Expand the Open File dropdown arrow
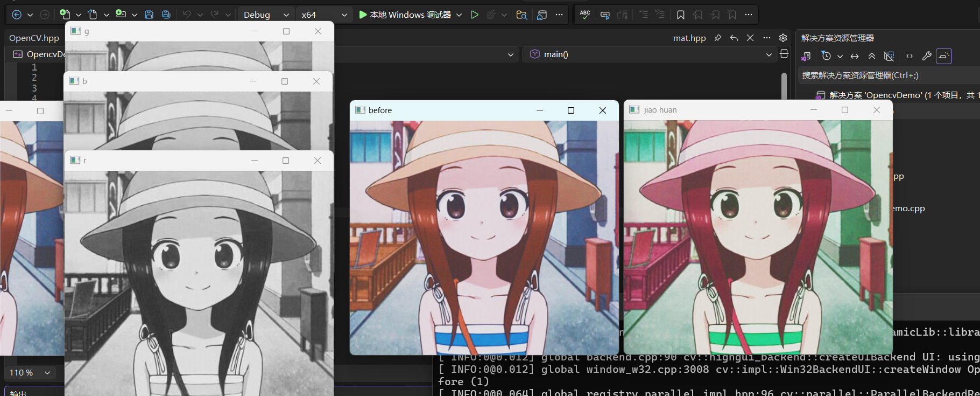The width and height of the screenshot is (980, 396). (x=107, y=15)
